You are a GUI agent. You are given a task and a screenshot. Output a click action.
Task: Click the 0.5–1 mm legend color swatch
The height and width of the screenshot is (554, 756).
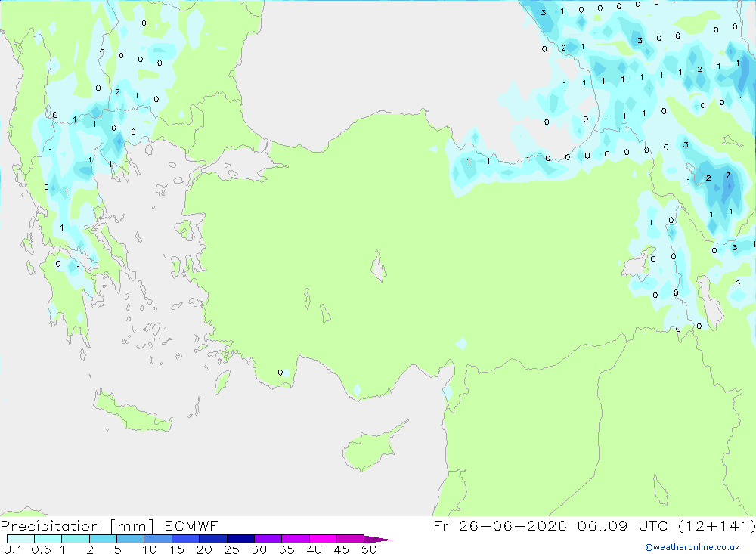pos(48,539)
